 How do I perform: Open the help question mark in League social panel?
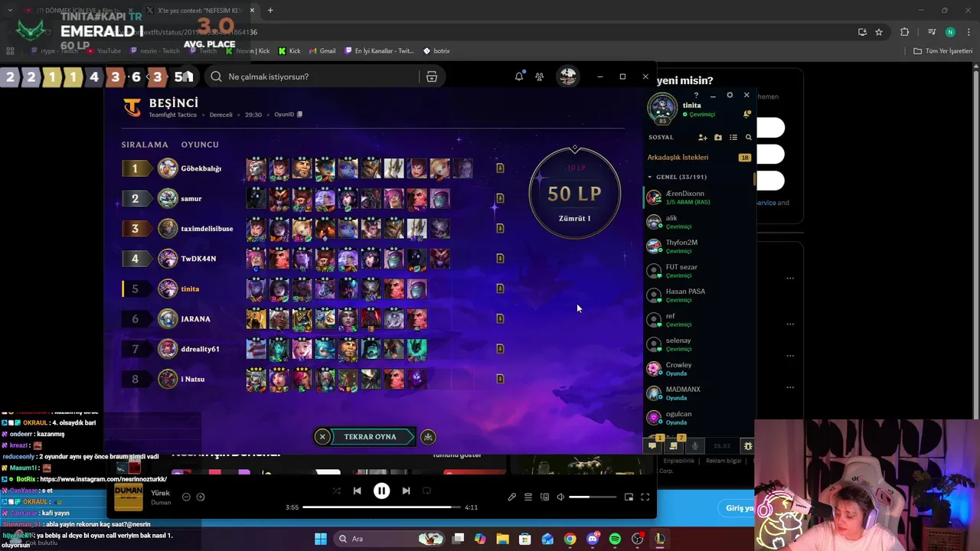[696, 96]
